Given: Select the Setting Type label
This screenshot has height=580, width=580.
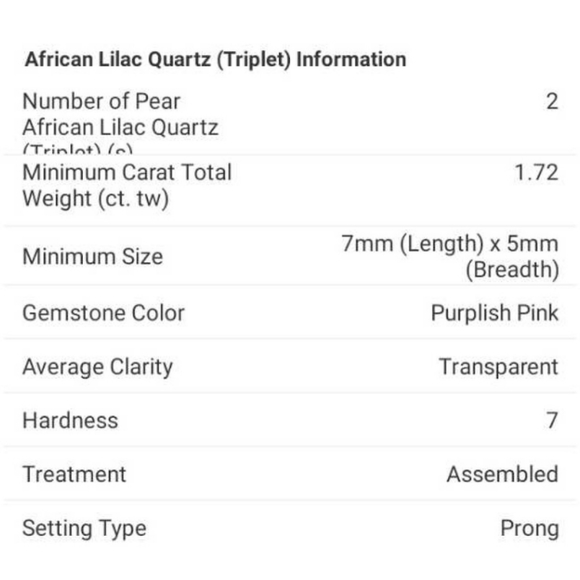Looking at the screenshot, I should 84,529.
